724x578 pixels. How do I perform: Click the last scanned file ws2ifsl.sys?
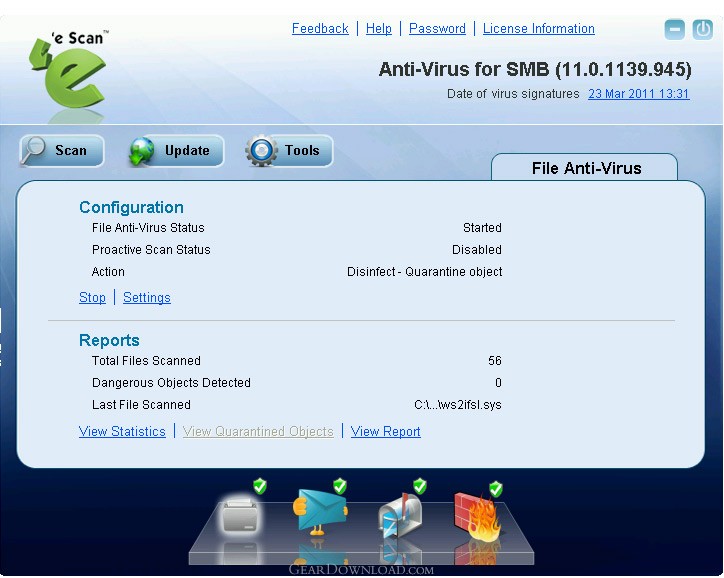tap(458, 405)
